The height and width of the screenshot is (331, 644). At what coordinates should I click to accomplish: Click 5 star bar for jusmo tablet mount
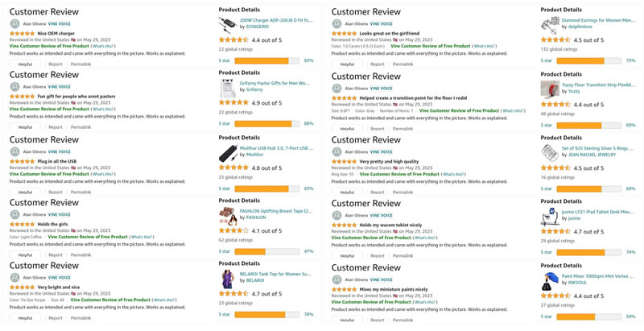pos(588,252)
